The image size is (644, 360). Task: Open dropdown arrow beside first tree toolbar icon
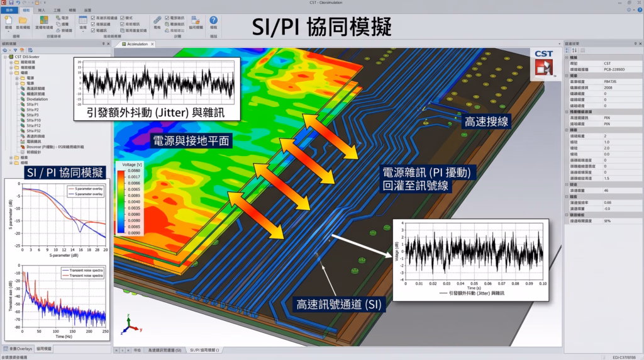pos(9,50)
